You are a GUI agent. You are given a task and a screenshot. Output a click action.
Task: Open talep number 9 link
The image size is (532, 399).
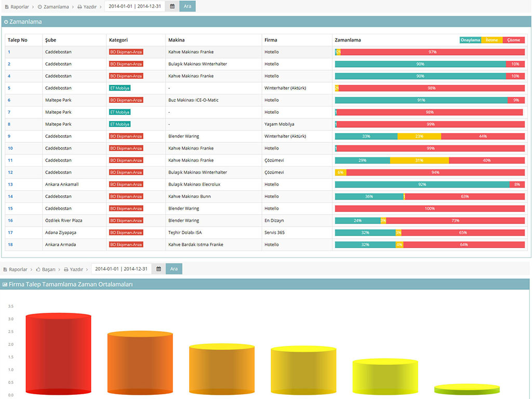point(9,136)
